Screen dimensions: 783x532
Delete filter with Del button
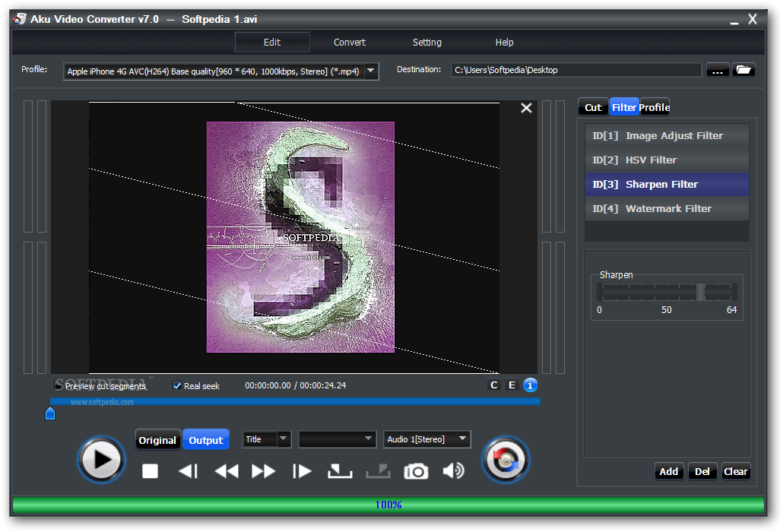pos(702,472)
